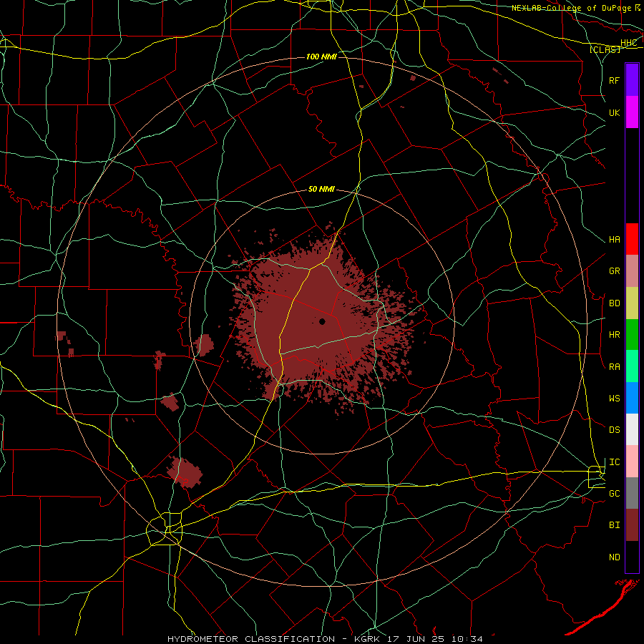The width and height of the screenshot is (644, 644).
Task: Click the black radar site dot at center
Action: pyautogui.click(x=322, y=321)
